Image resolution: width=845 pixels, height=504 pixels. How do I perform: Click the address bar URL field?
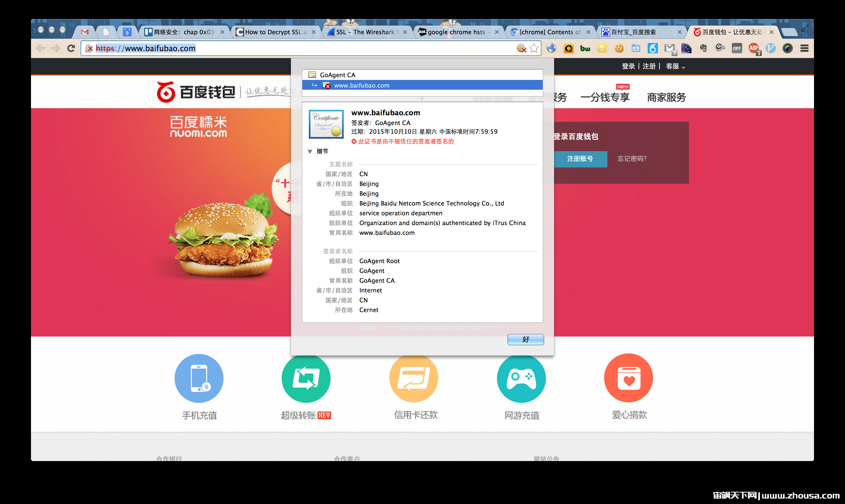pyautogui.click(x=311, y=48)
